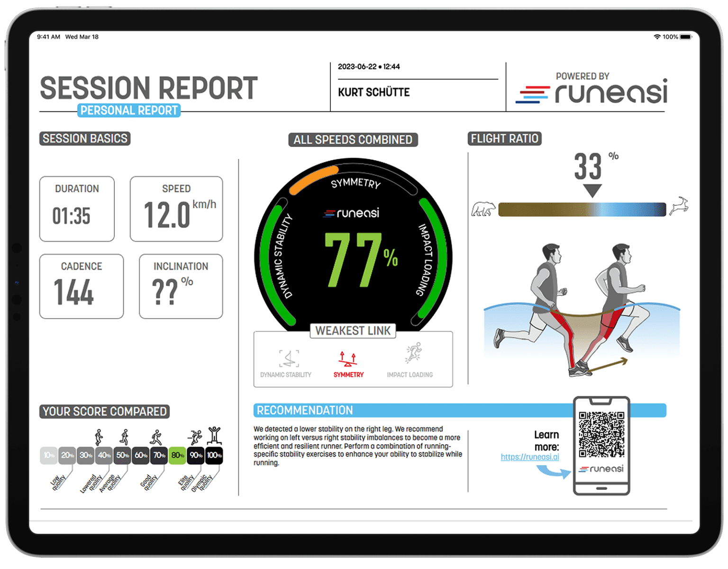Tap the bear icon on flight ratio scale

(x=483, y=209)
